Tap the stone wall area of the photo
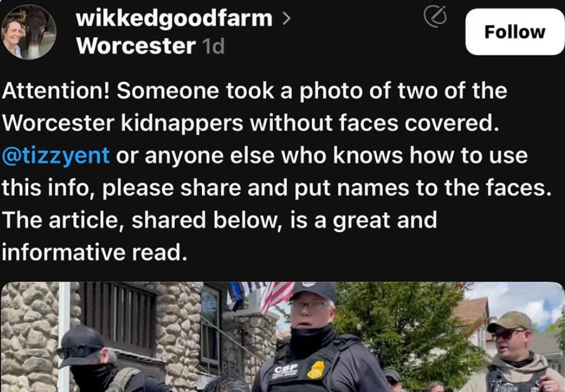The height and width of the screenshot is (392, 565). point(29,337)
